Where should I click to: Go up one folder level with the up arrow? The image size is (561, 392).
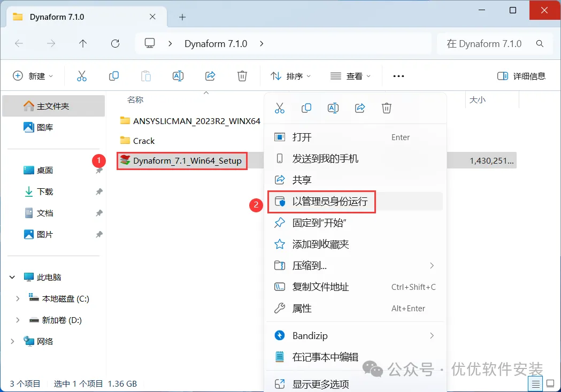click(x=83, y=44)
